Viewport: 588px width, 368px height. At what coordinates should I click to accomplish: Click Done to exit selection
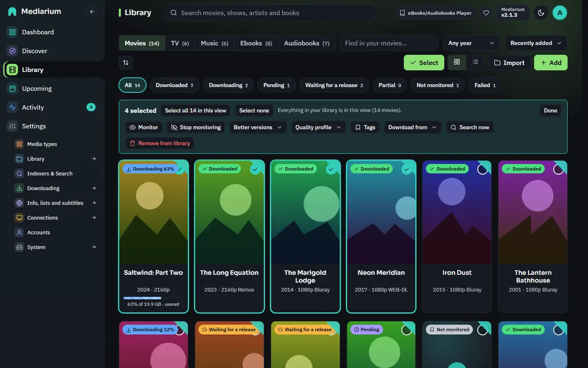[x=550, y=110]
